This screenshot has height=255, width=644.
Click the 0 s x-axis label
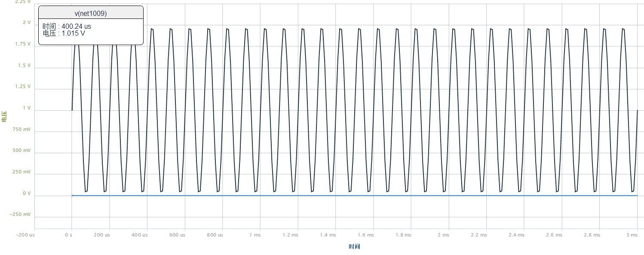tap(69, 235)
